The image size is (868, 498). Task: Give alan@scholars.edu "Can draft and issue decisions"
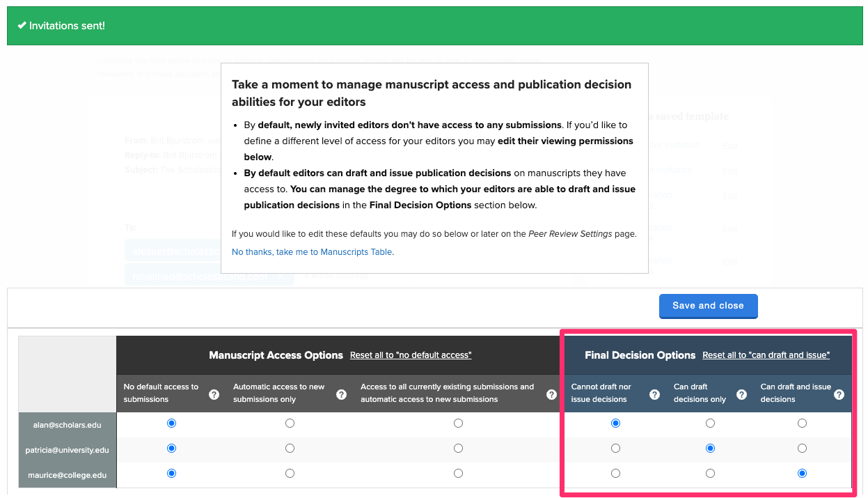802,423
